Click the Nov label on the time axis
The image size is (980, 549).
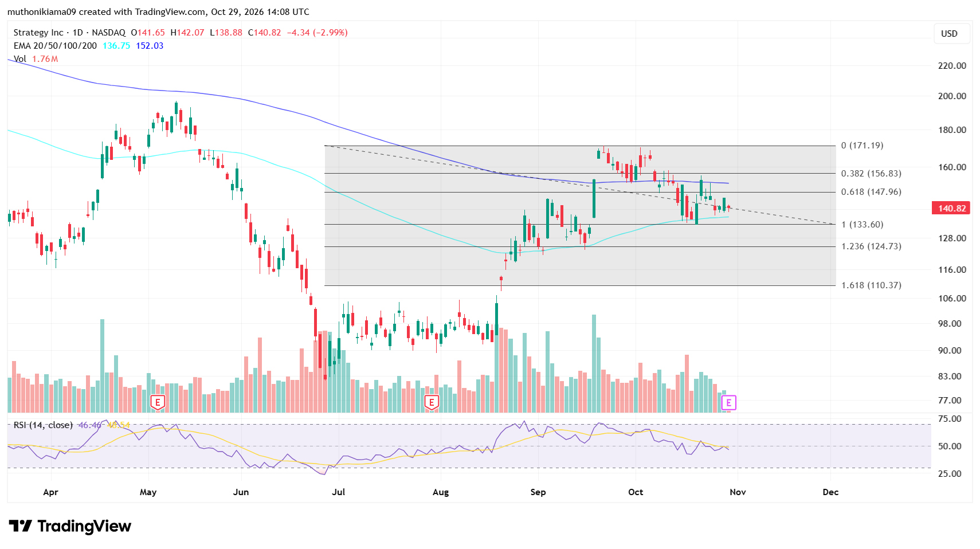738,492
